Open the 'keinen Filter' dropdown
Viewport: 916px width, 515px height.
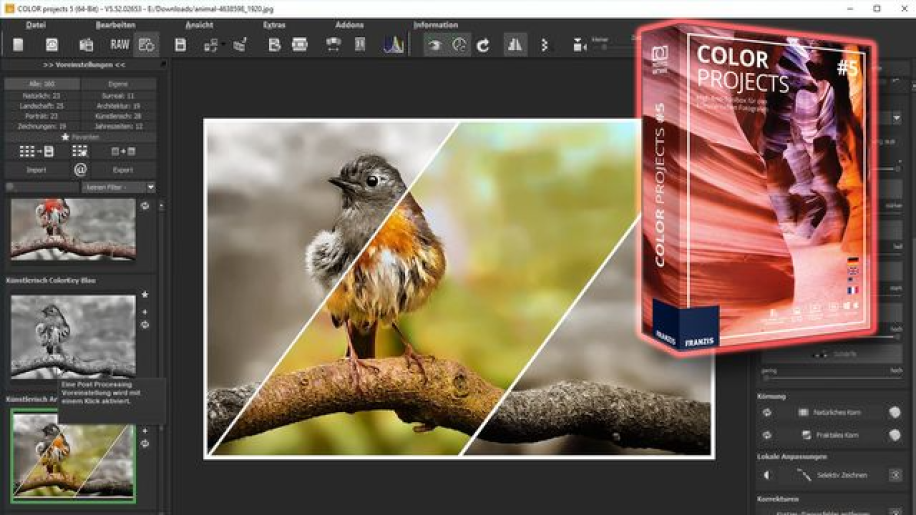point(119,187)
